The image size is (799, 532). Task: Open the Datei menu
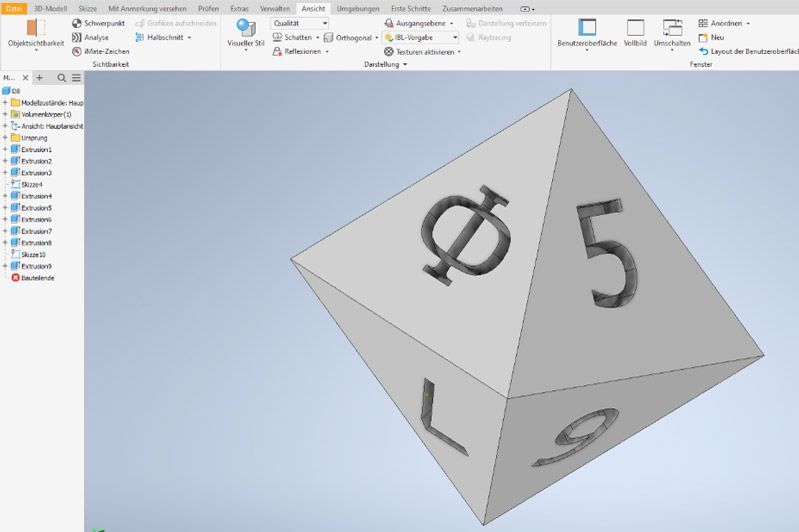[x=14, y=8]
